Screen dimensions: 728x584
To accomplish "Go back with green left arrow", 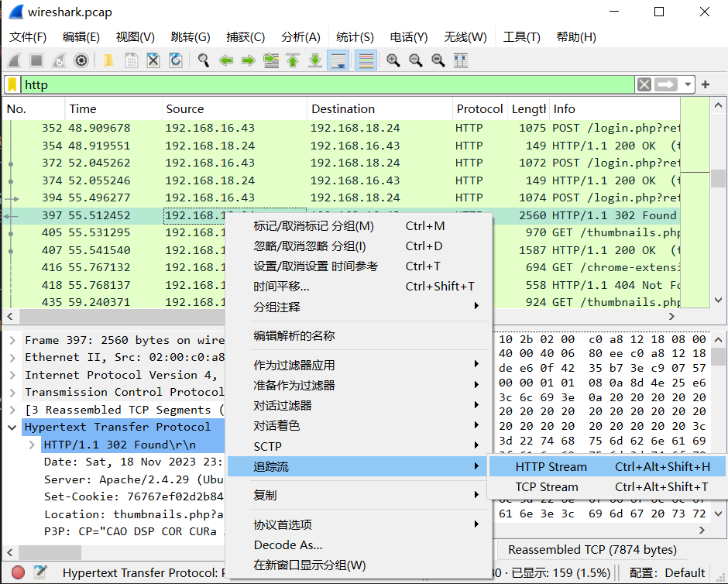I will coord(226,60).
